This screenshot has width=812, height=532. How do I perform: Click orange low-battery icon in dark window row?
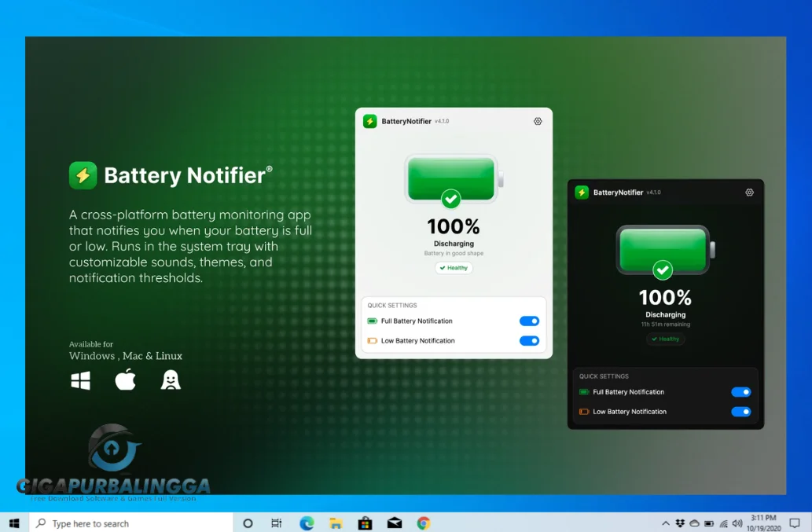click(x=584, y=412)
